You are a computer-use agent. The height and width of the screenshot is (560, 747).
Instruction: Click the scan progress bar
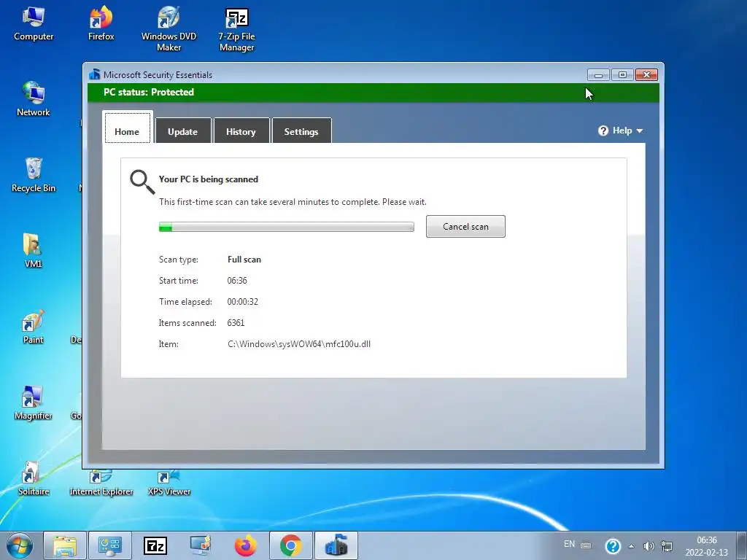(x=286, y=227)
